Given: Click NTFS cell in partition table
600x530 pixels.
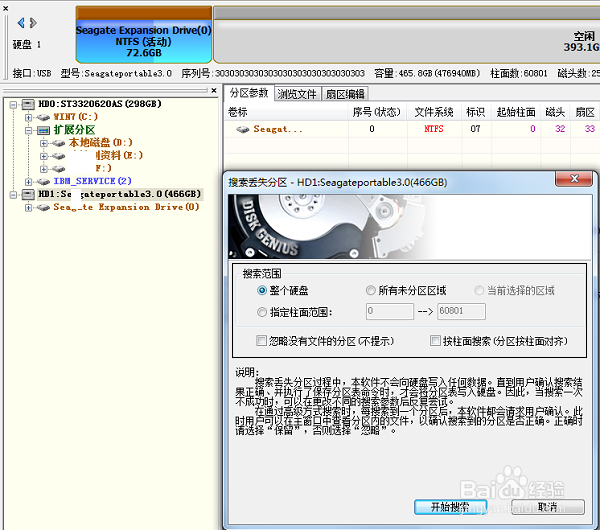Looking at the screenshot, I should 434,129.
